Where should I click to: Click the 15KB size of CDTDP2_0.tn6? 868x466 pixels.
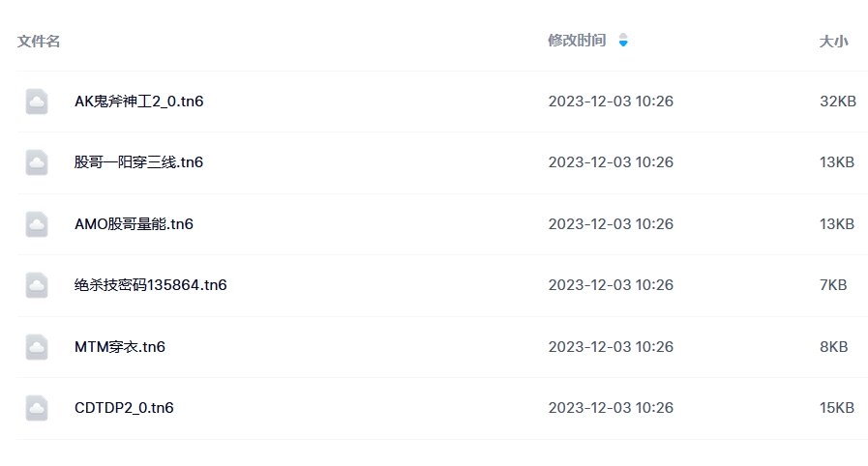click(x=836, y=407)
